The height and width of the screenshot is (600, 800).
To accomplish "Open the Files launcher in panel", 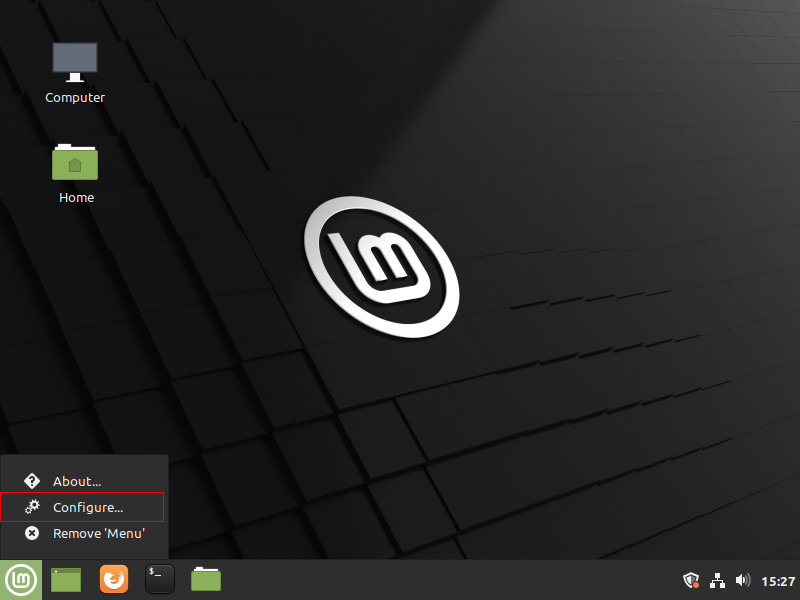I will click(206, 579).
